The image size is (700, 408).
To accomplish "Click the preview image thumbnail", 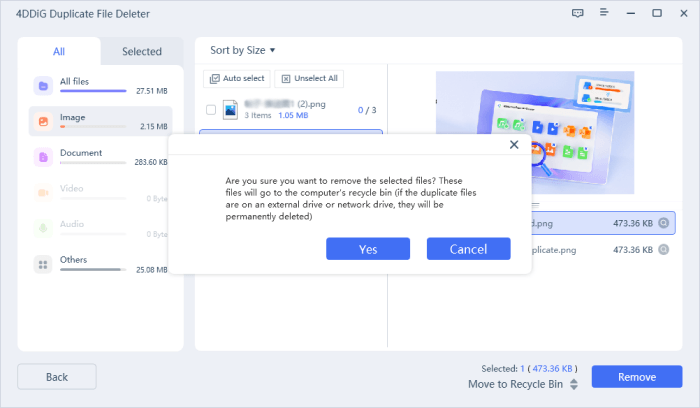I will [x=535, y=133].
